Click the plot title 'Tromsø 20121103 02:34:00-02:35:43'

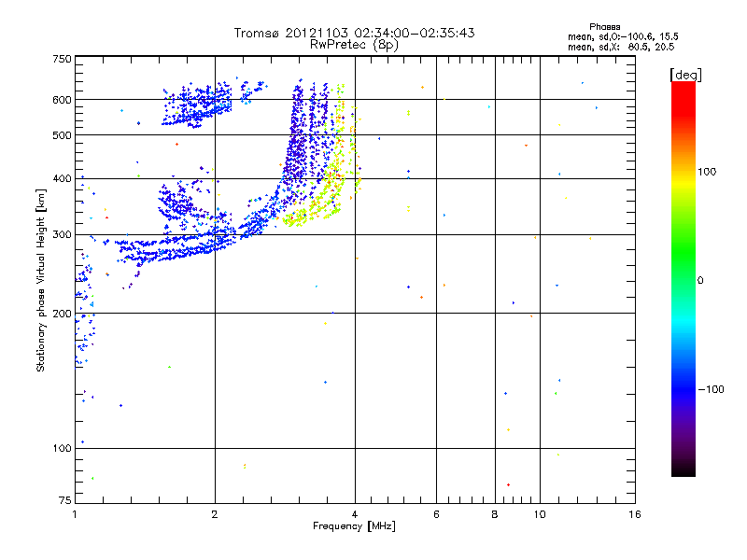click(x=354, y=33)
